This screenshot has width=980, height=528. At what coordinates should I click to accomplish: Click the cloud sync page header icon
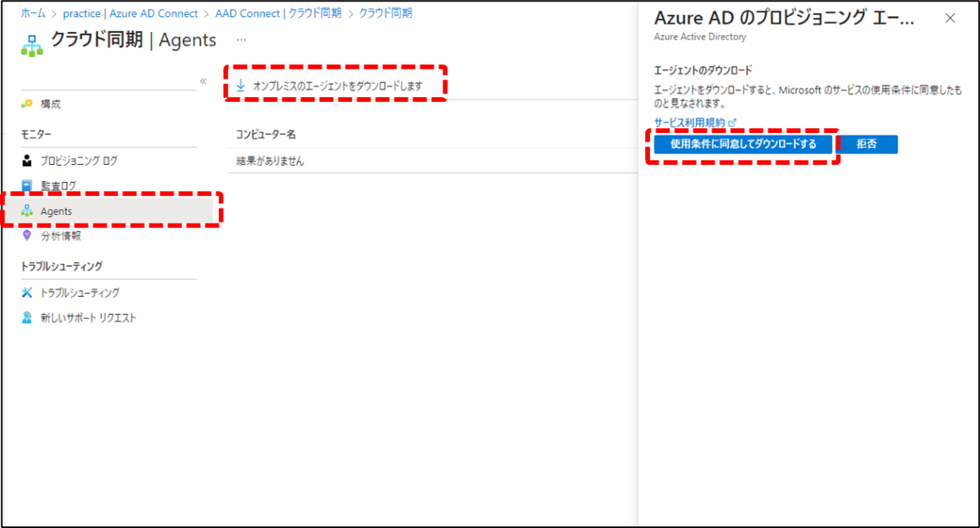coord(32,46)
